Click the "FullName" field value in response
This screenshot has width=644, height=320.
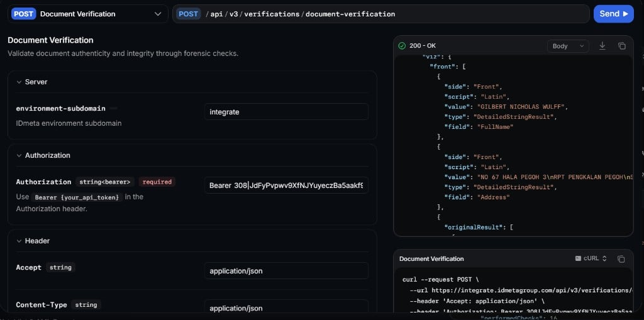coord(496,127)
